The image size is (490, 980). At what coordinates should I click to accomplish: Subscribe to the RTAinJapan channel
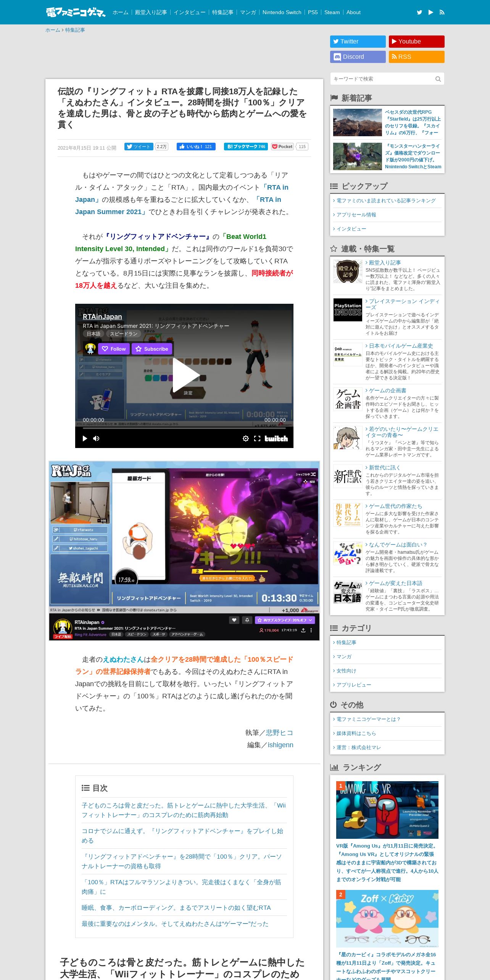[152, 349]
